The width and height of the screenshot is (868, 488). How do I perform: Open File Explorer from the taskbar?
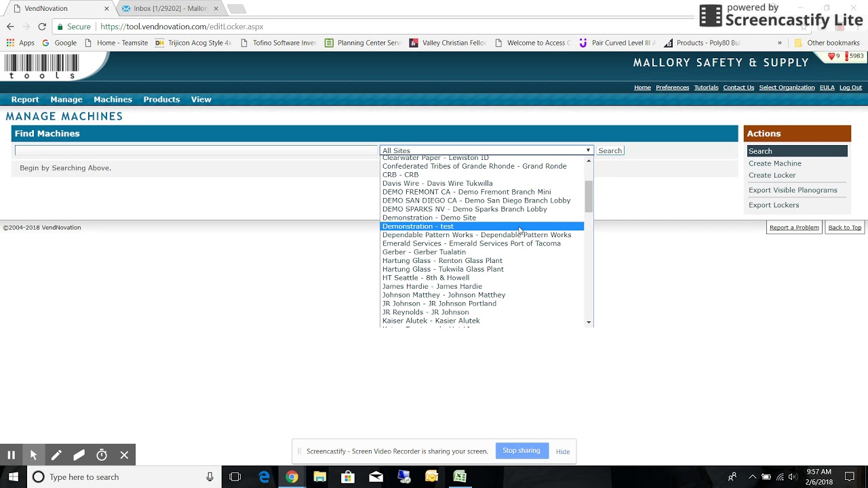pos(320,477)
